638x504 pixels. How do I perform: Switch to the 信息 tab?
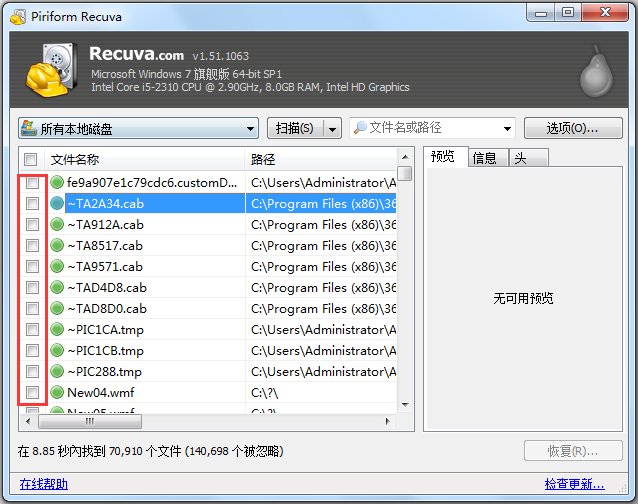(487, 158)
